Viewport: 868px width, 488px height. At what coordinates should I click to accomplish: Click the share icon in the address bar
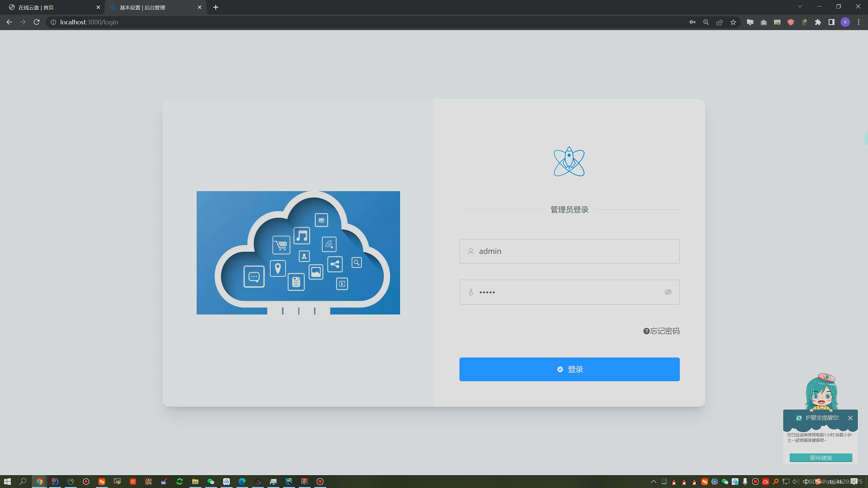pos(719,22)
